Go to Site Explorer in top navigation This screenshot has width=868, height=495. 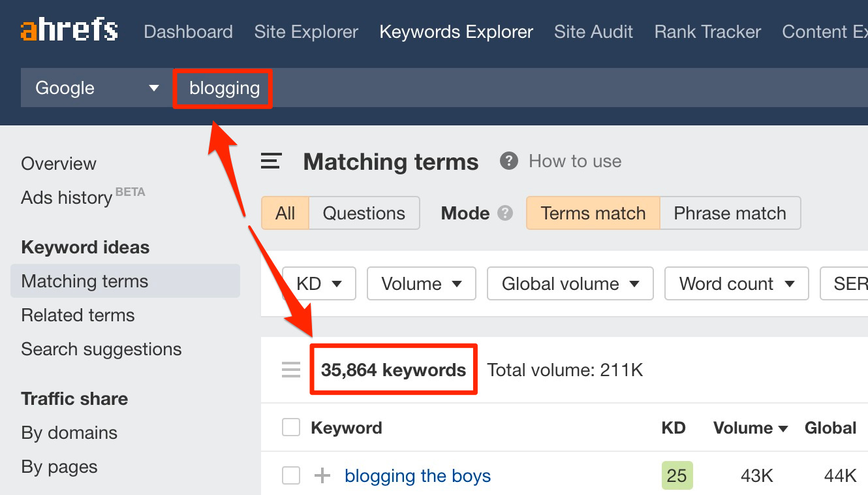coord(306,31)
